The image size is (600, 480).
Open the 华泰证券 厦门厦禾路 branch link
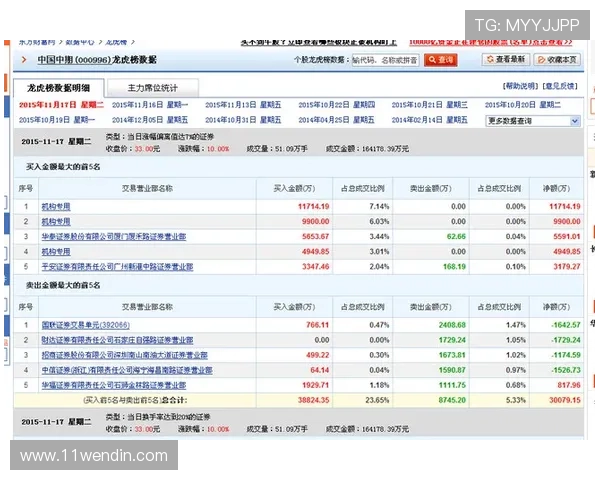click(x=114, y=237)
